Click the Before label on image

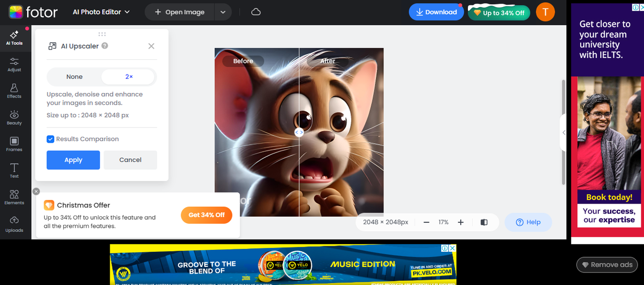(x=243, y=61)
